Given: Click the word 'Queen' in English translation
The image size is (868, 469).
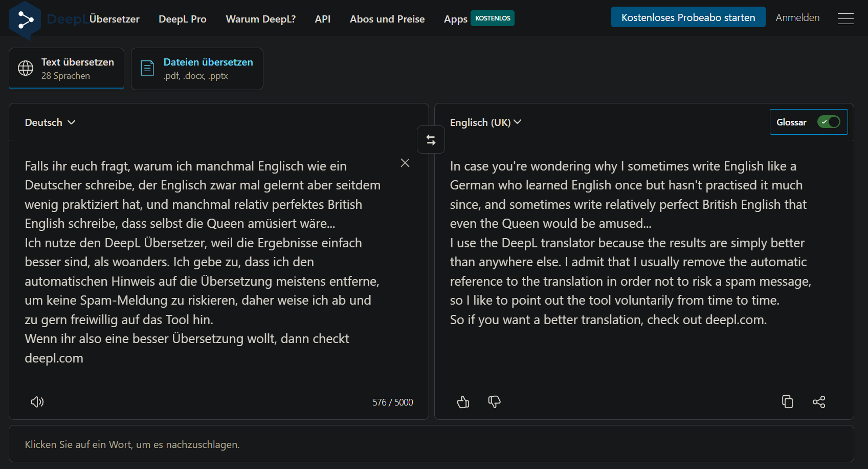Looking at the screenshot, I should [521, 223].
